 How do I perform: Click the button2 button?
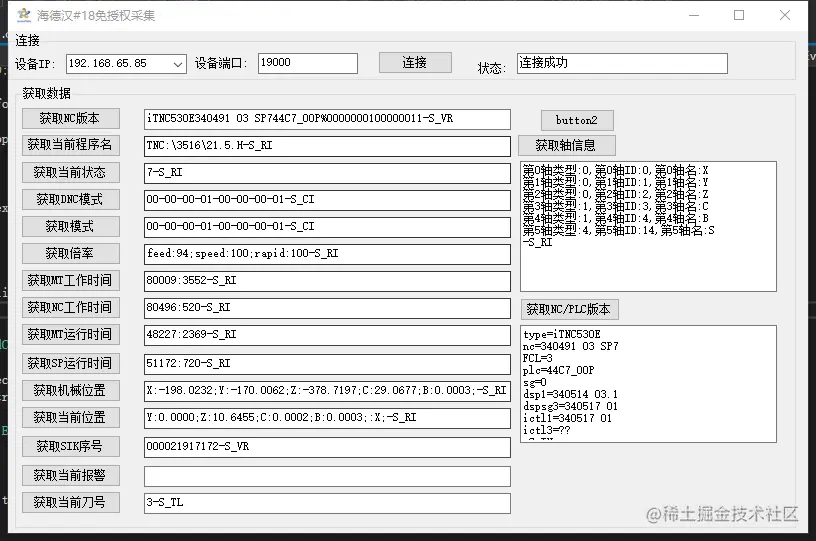tap(577, 121)
